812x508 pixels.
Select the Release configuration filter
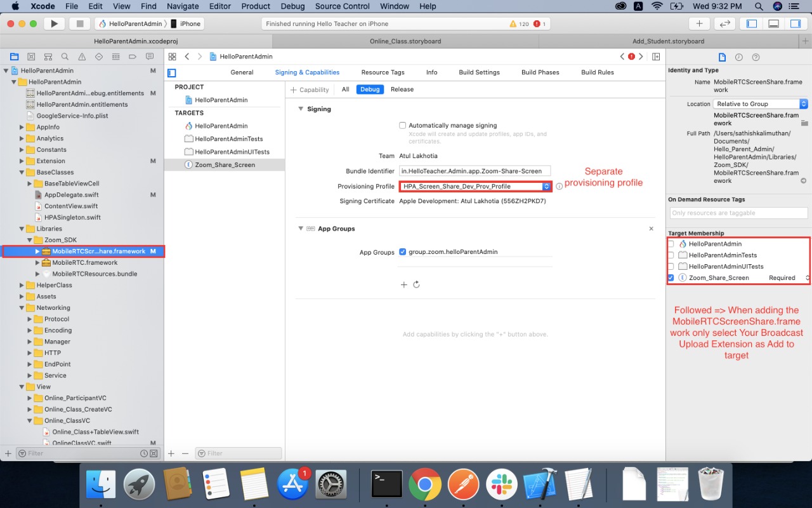402,90
